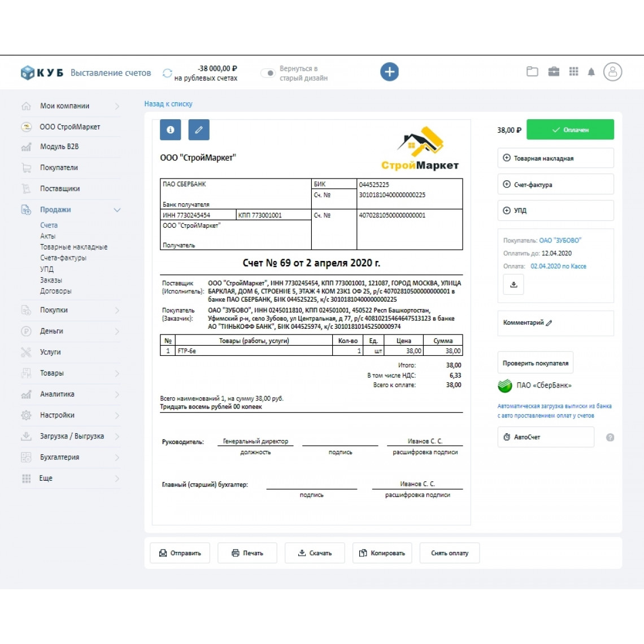Screen dimensions: 644x644
Task: Expand the Мои компании chevron
Action: [x=117, y=106]
